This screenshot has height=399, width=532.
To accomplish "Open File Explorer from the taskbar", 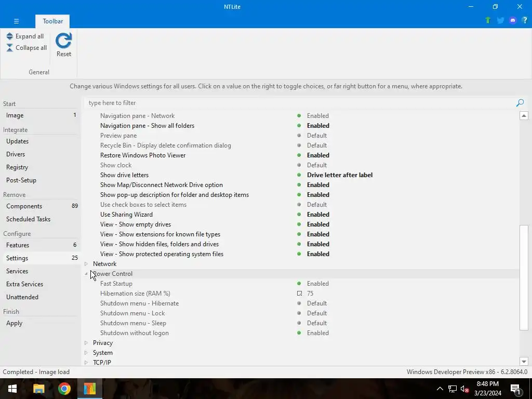I will [x=38, y=389].
